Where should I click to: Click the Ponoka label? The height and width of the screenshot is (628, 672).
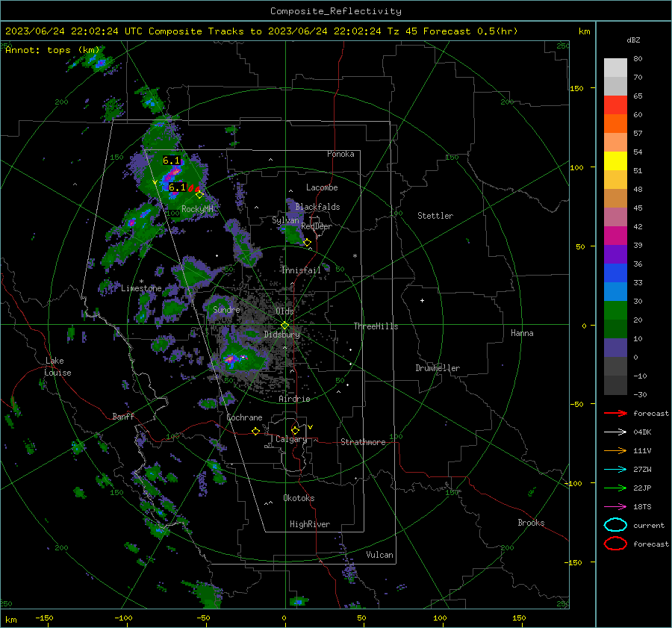pyautogui.click(x=340, y=154)
